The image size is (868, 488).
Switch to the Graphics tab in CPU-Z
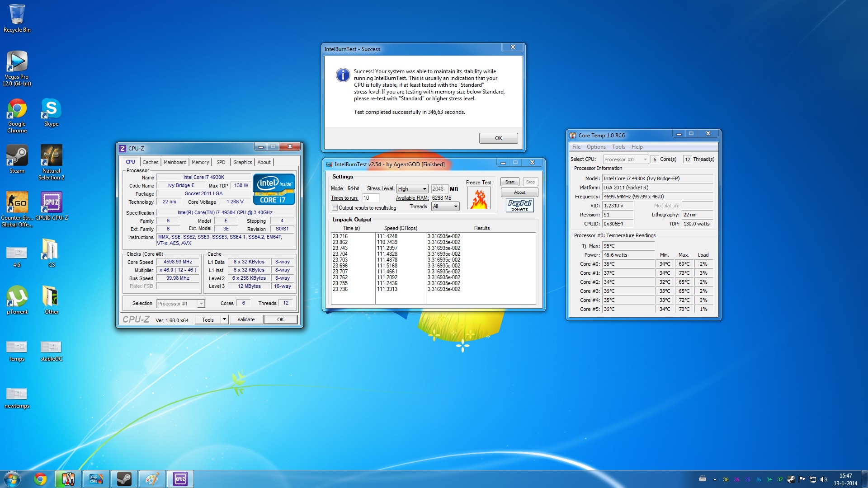242,162
